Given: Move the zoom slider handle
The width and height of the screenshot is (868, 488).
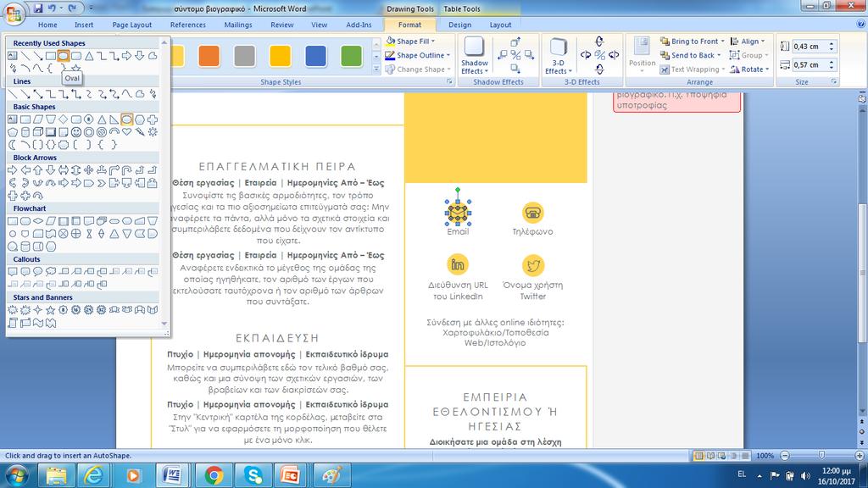Looking at the screenshot, I should click(x=821, y=455).
